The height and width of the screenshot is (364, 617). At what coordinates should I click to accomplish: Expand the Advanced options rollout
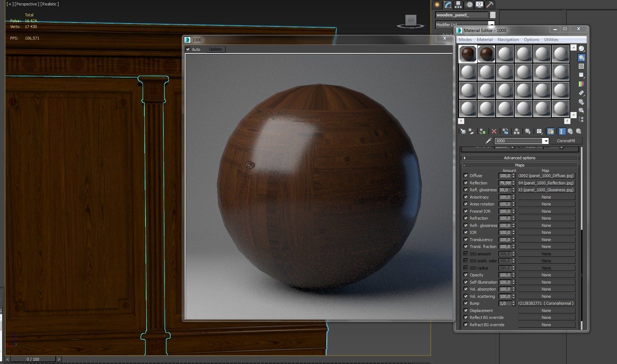tap(520, 158)
